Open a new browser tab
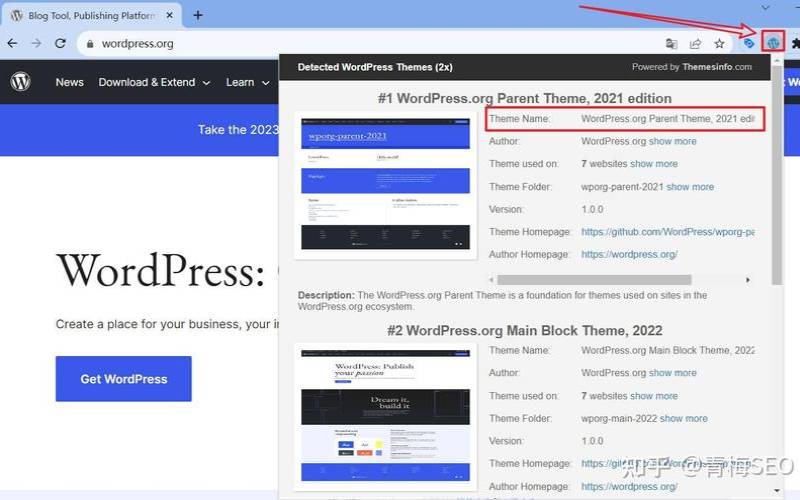Screen dimensions: 800x500 [198, 15]
